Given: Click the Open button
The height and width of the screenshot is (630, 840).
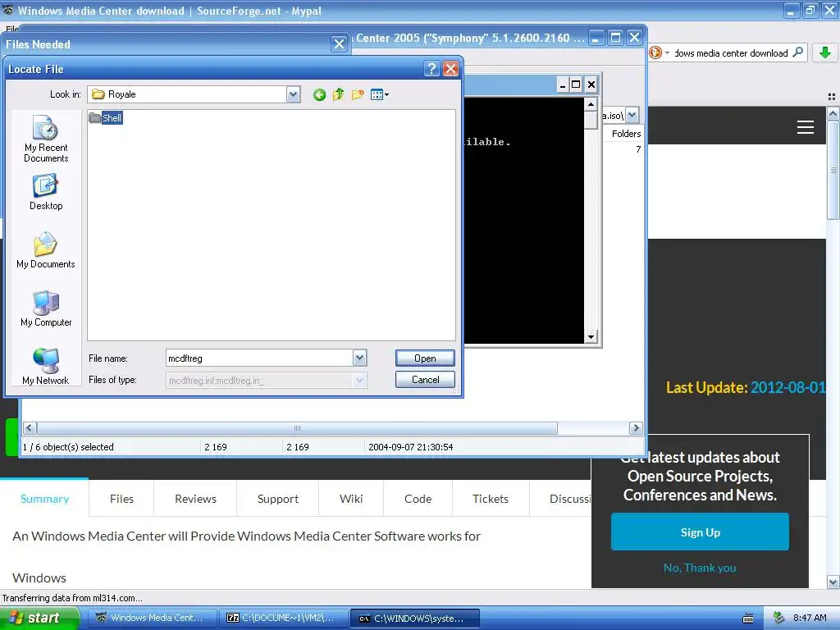Looking at the screenshot, I should 425,358.
